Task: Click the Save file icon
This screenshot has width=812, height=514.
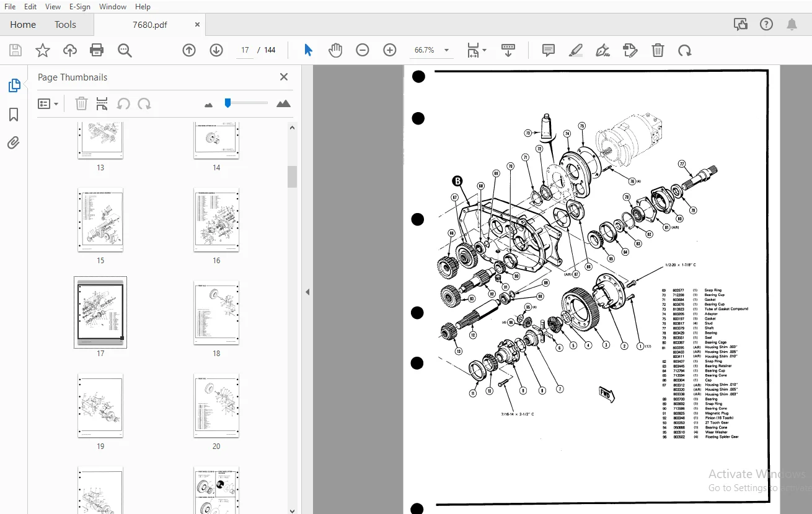Action: [15, 50]
